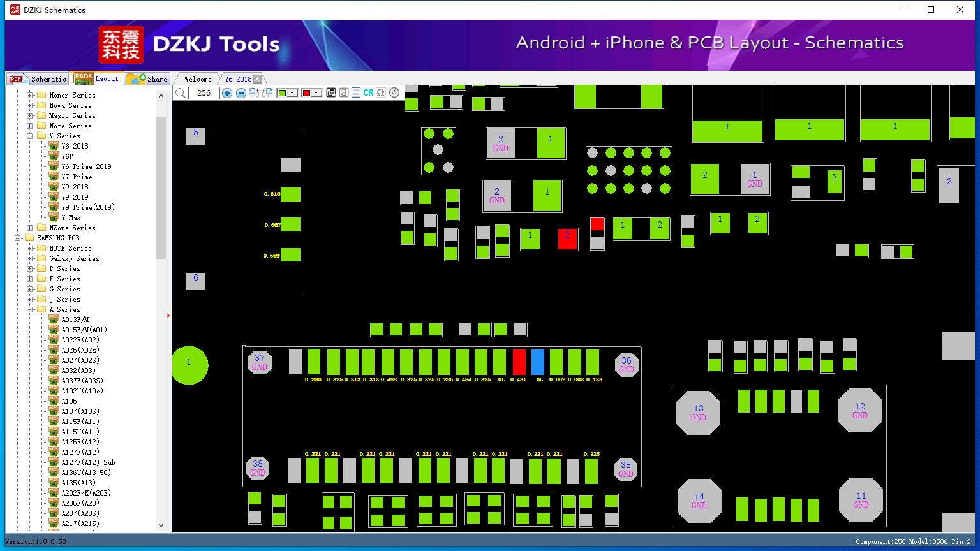This screenshot has height=551, width=980.
Task: Open A136U(A13 5G) layout
Action: point(86,473)
